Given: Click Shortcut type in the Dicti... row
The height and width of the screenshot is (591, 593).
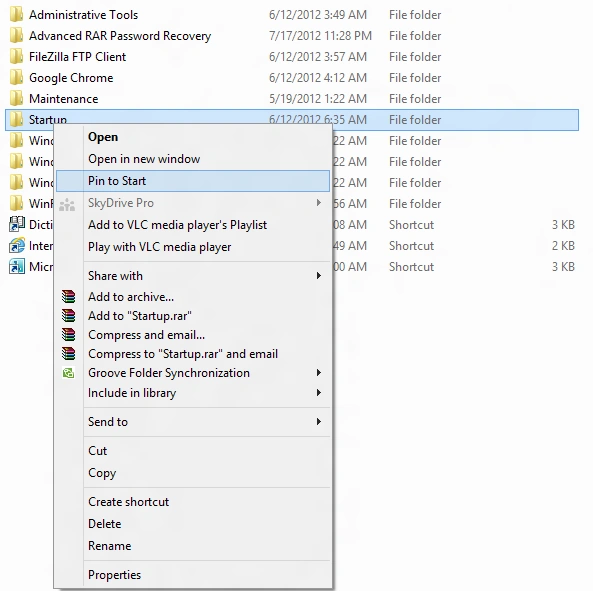Looking at the screenshot, I should point(411,225).
